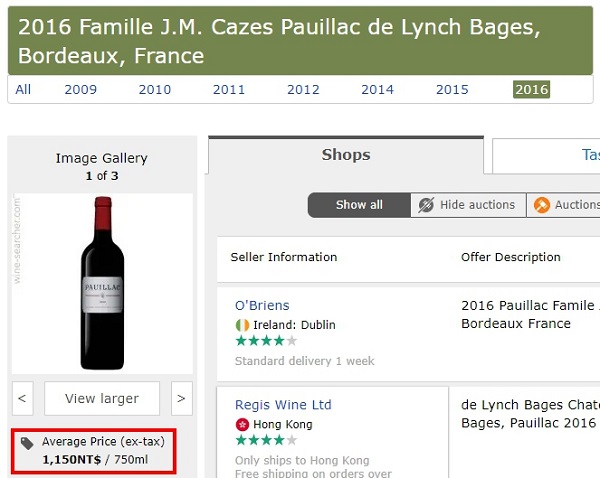The width and height of the screenshot is (600, 478).
Task: Click the Hong Kong flag icon
Action: (x=242, y=424)
